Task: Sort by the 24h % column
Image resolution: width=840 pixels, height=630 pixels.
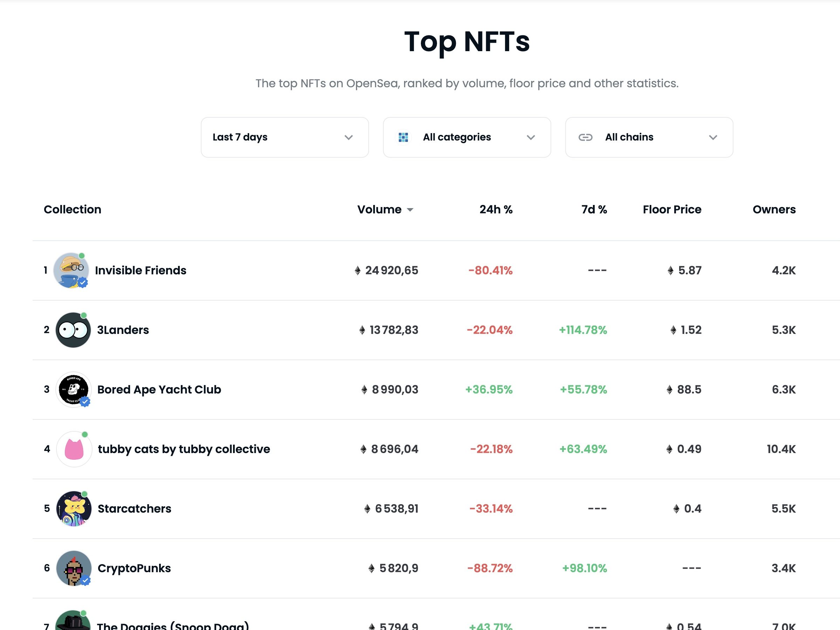Action: (x=496, y=209)
